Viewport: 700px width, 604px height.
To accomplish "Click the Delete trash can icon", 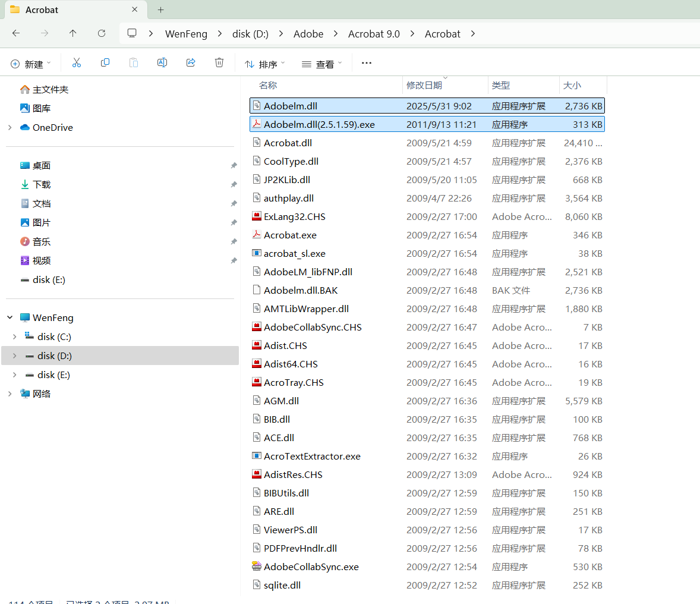I will 219,63.
